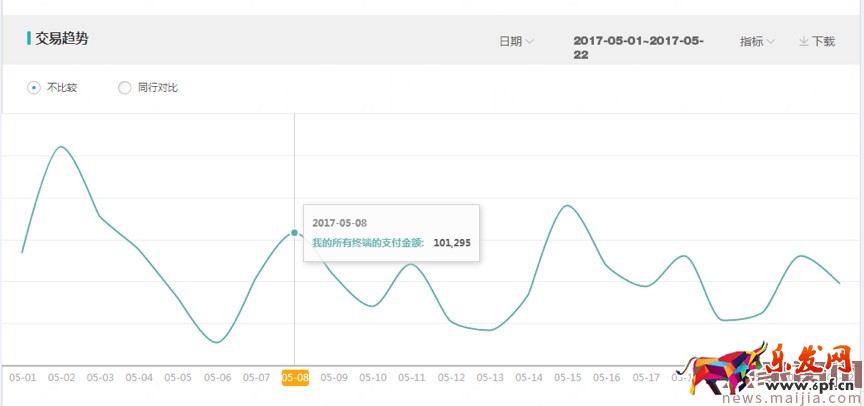Viewport: 864px width, 406px height.
Task: Click the 05-04 axis label
Action: (x=139, y=377)
